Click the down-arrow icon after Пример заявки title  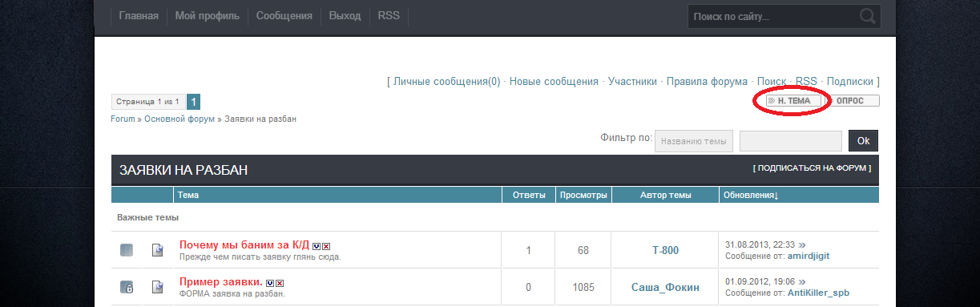point(270,283)
